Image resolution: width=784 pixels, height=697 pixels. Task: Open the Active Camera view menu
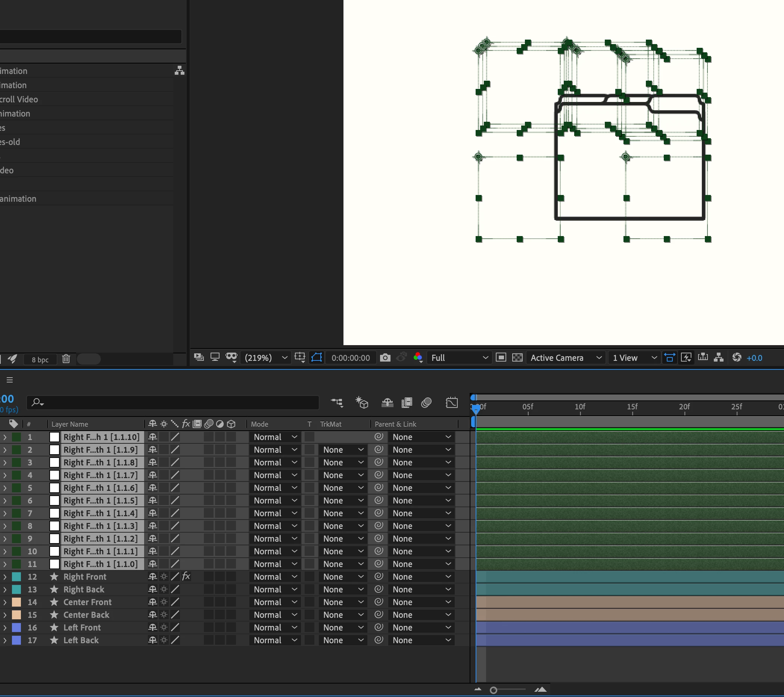click(x=565, y=358)
